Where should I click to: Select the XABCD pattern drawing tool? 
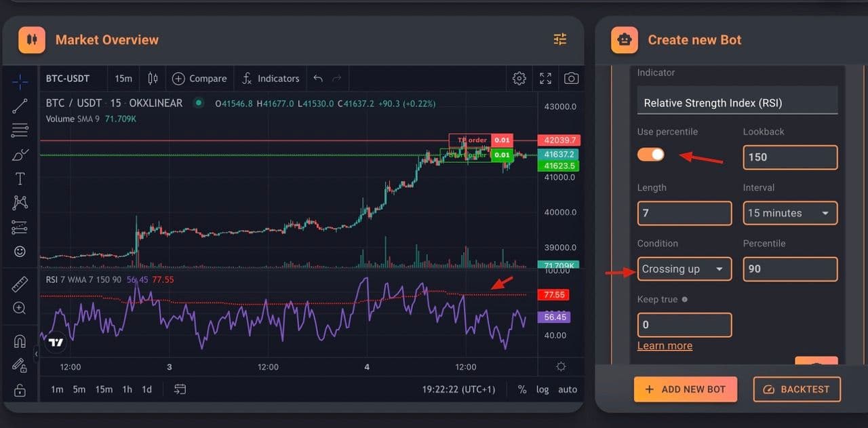click(x=20, y=202)
